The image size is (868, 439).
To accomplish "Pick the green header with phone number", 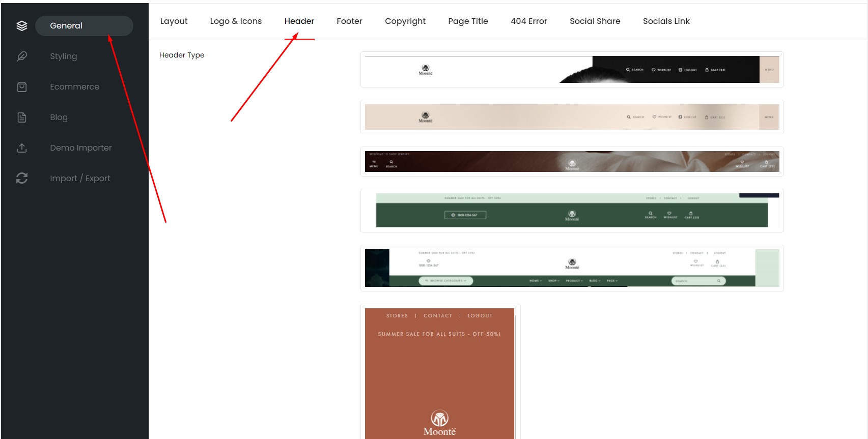I will tap(572, 211).
